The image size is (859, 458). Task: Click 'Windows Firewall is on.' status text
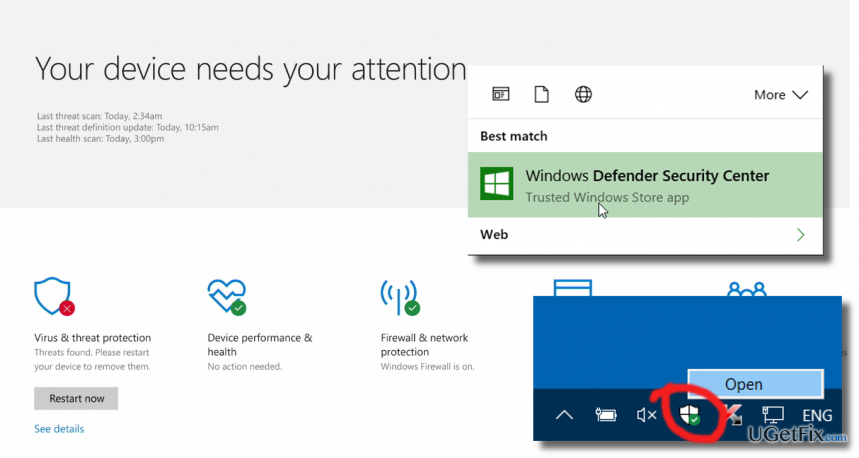(x=427, y=367)
